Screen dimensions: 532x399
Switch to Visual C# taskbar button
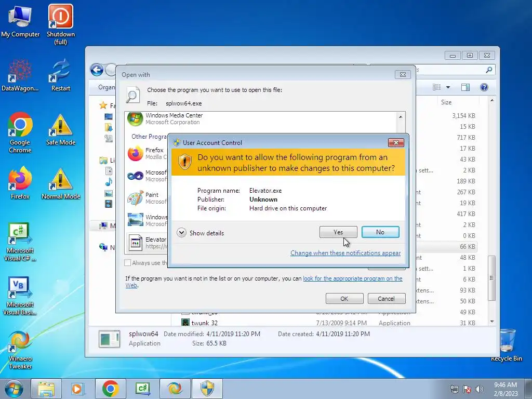click(142, 389)
